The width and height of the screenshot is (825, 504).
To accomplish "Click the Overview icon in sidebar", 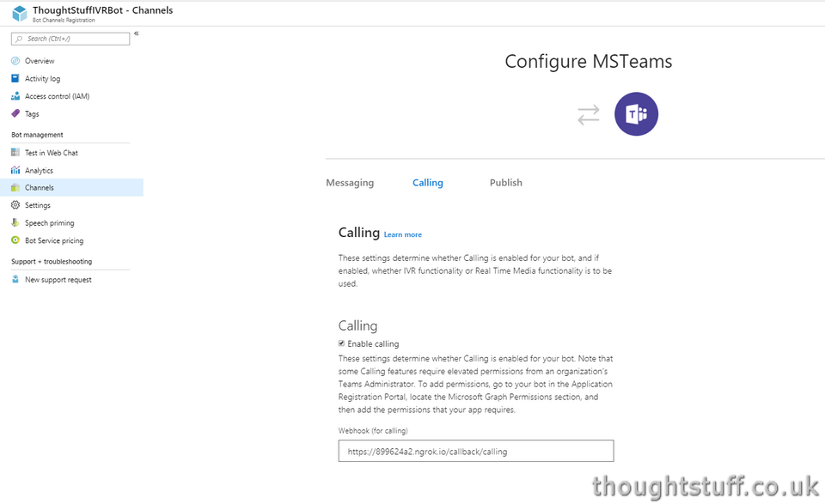I will click(x=15, y=61).
